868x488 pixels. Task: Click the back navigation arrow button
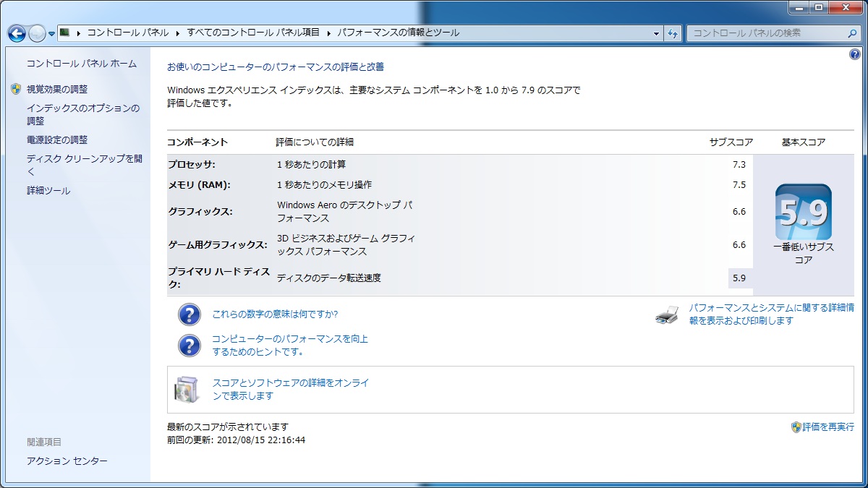tap(17, 33)
